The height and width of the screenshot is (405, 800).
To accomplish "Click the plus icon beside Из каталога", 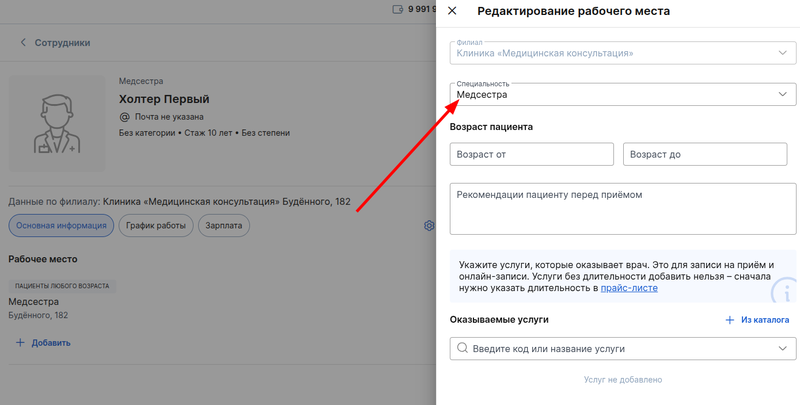I will pos(730,320).
